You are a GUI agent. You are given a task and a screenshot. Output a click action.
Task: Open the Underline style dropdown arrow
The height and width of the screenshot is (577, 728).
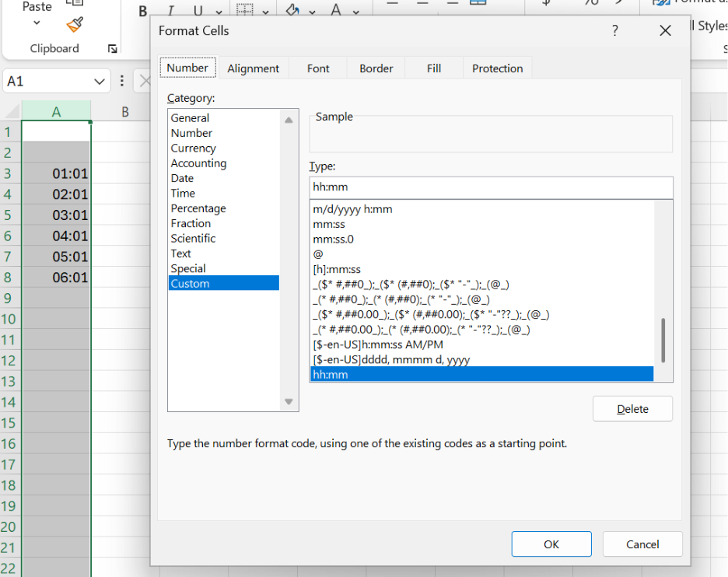click(x=219, y=12)
